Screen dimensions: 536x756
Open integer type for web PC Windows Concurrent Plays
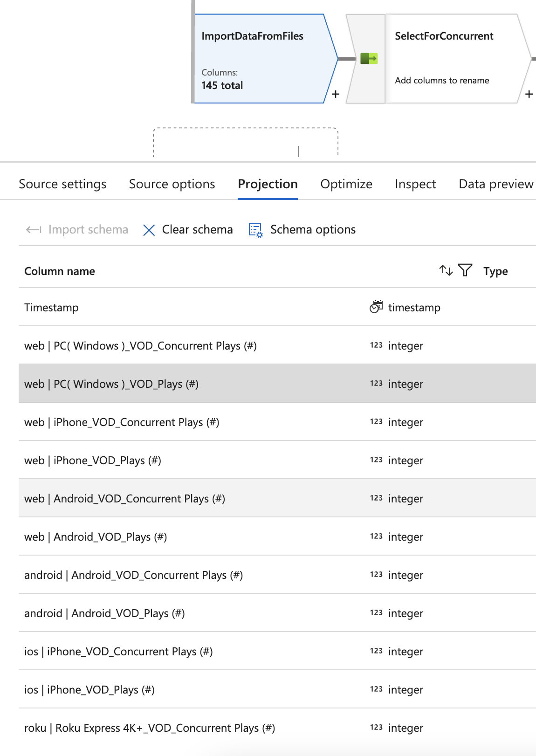(405, 346)
